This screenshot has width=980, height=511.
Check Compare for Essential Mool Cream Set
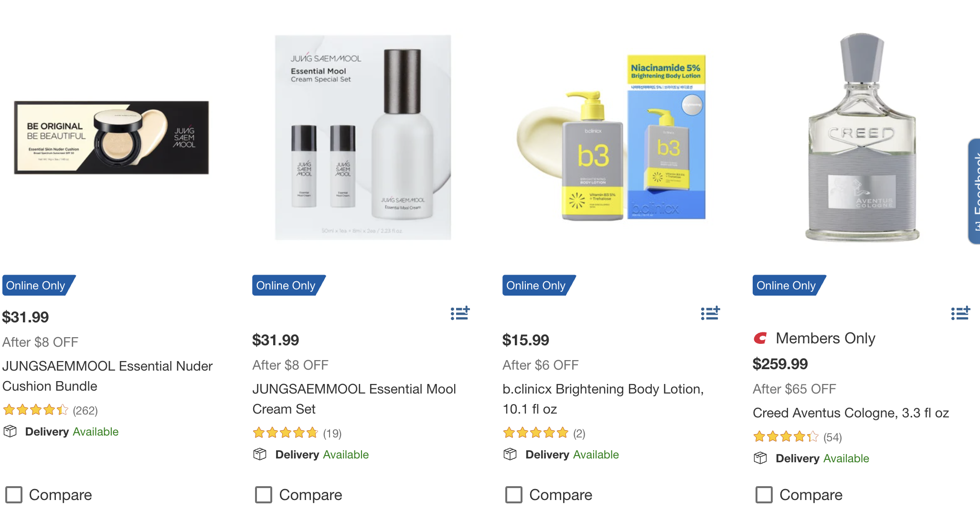point(264,495)
